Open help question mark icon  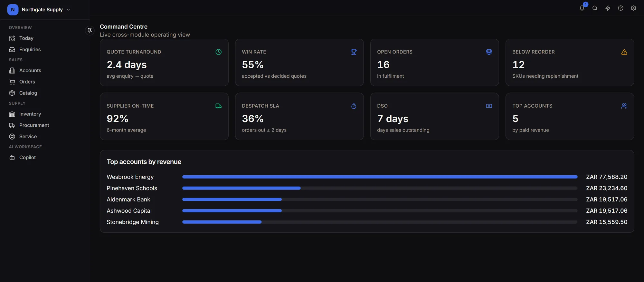(620, 8)
